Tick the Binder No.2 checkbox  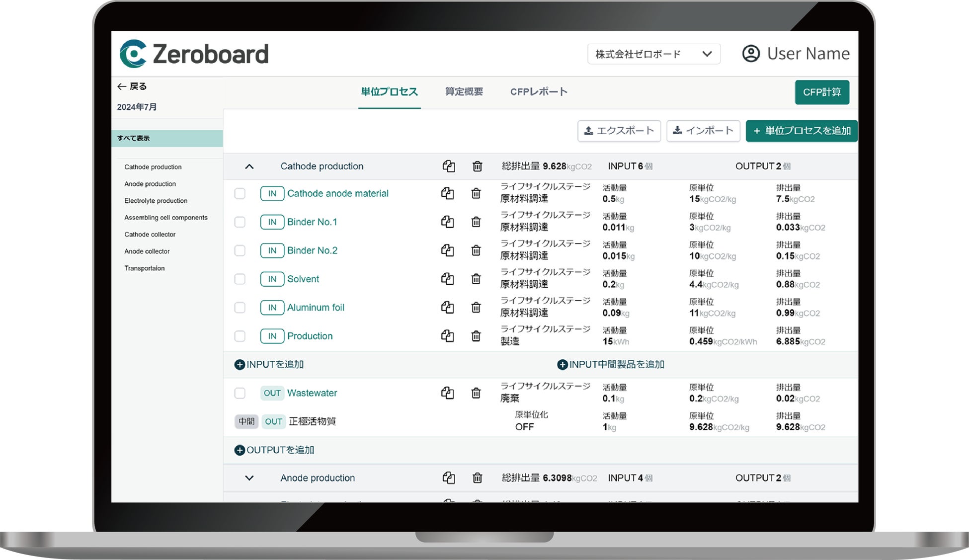240,250
